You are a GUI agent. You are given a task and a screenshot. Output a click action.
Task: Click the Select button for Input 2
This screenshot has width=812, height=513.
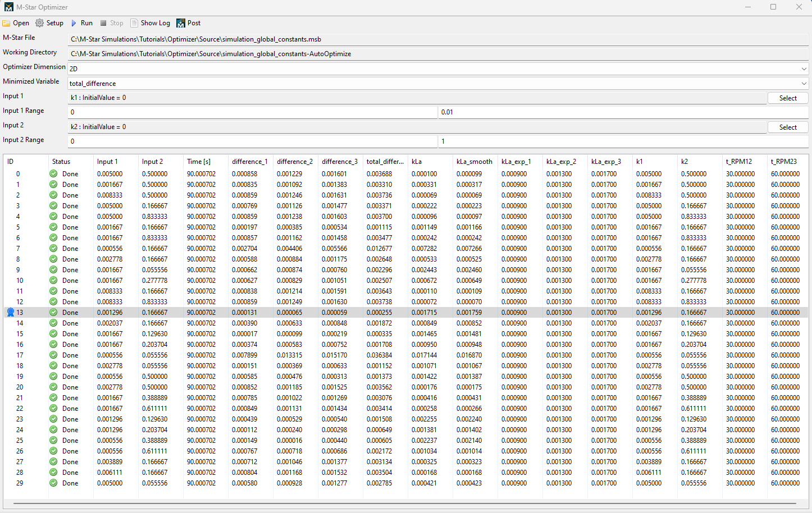click(x=788, y=127)
